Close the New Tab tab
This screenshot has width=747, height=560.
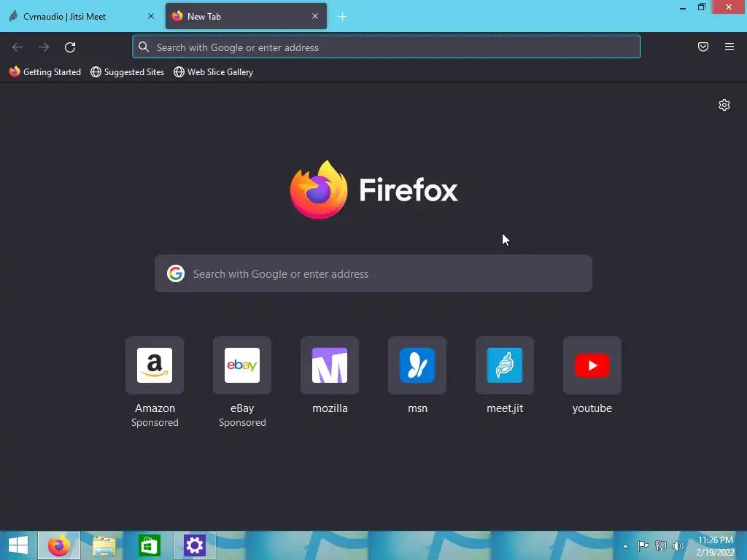point(315,16)
